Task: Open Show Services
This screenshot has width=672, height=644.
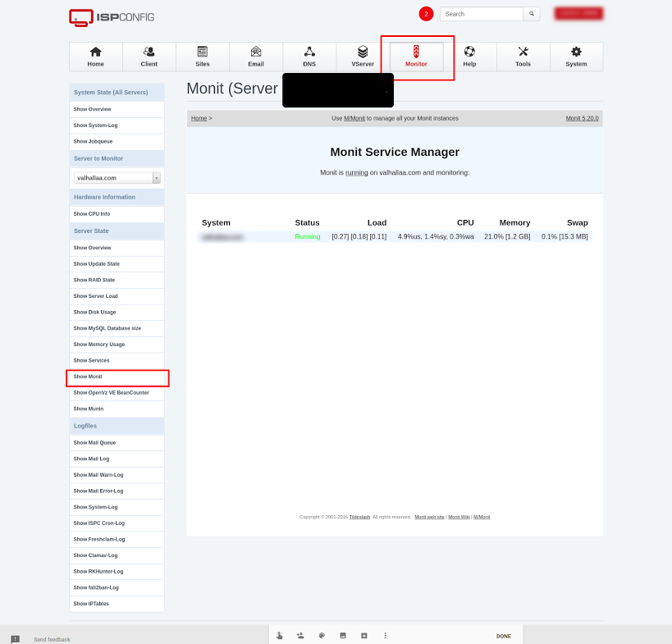Action: click(x=117, y=360)
